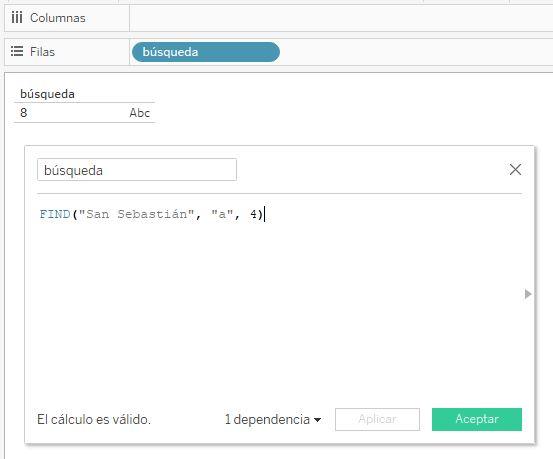
Task: Select the búsqueda pill on Filas shelf
Action: (x=206, y=52)
